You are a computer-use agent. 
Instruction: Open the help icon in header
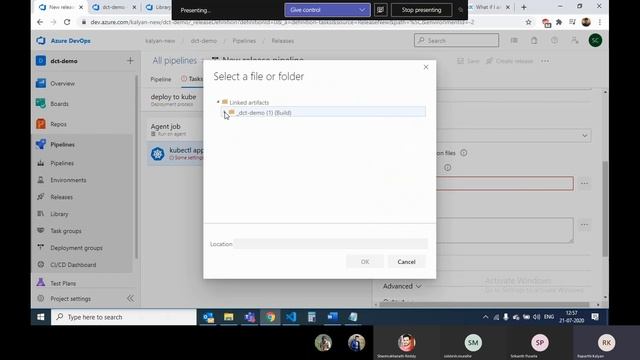coord(554,40)
